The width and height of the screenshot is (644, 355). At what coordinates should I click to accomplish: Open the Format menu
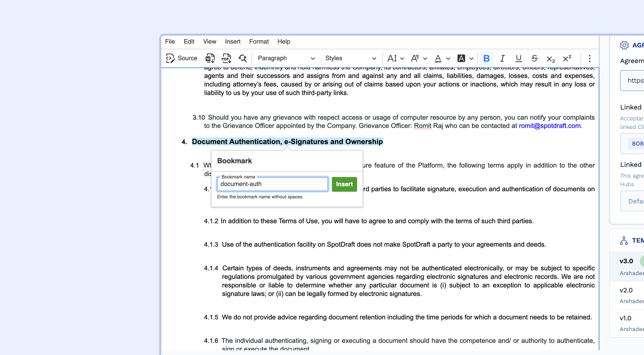pyautogui.click(x=259, y=41)
